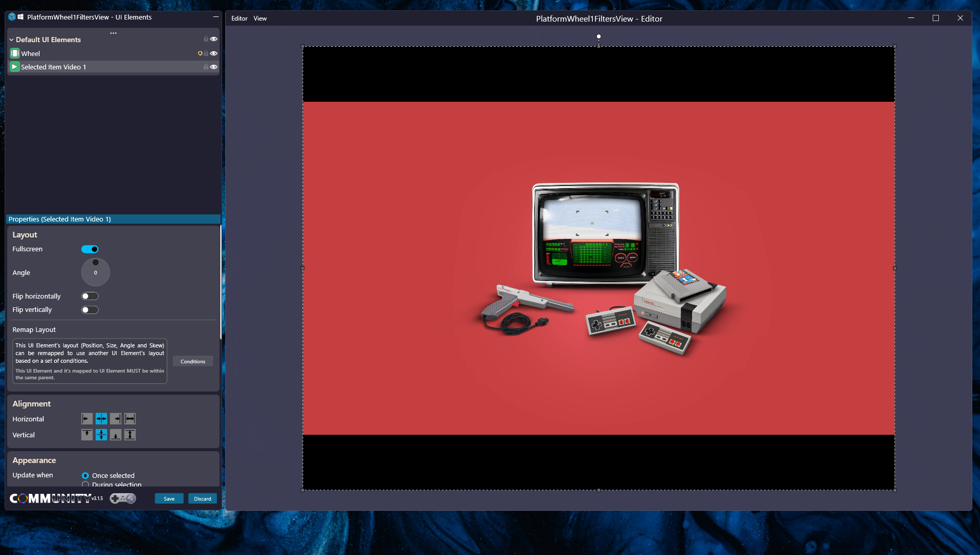Lock the Wheel element
The width and height of the screenshot is (980, 555).
pos(206,53)
